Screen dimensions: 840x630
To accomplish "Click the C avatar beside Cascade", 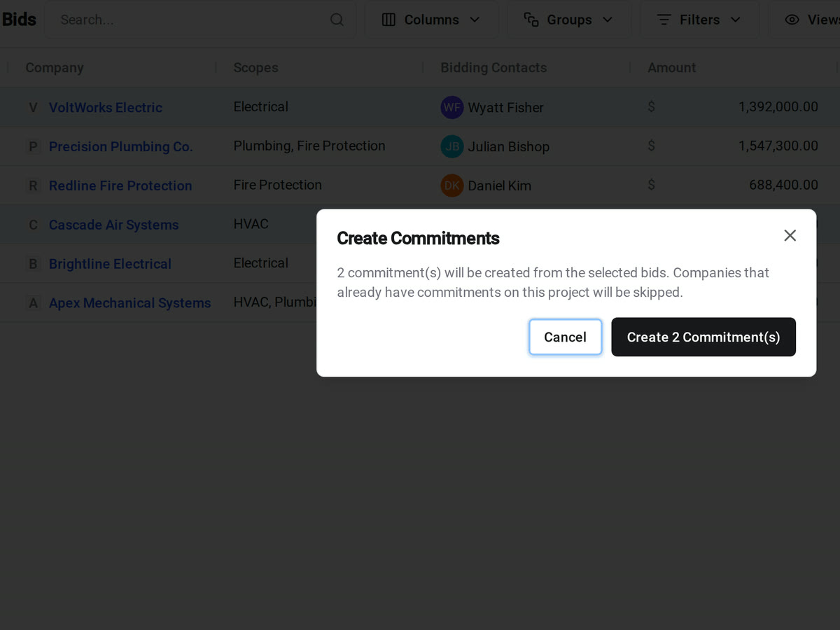I will 33,225.
